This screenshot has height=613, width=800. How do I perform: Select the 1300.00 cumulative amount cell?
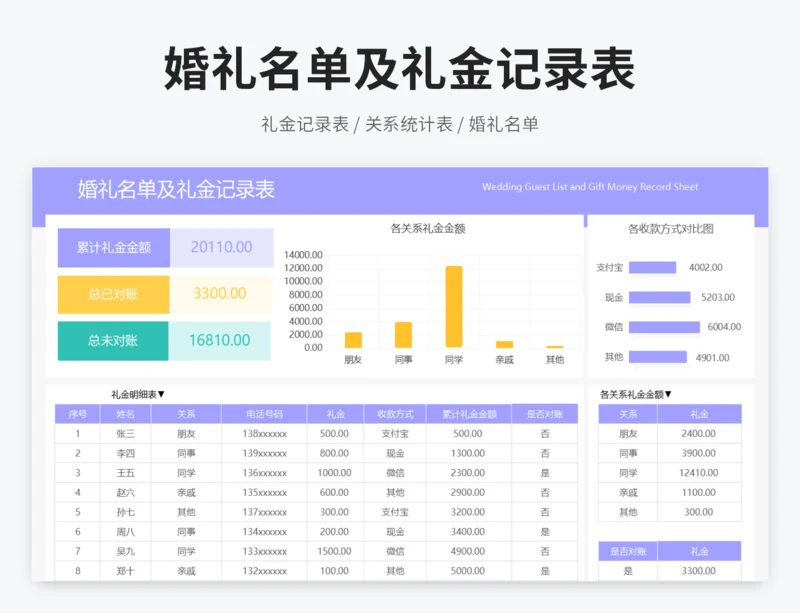click(468, 453)
